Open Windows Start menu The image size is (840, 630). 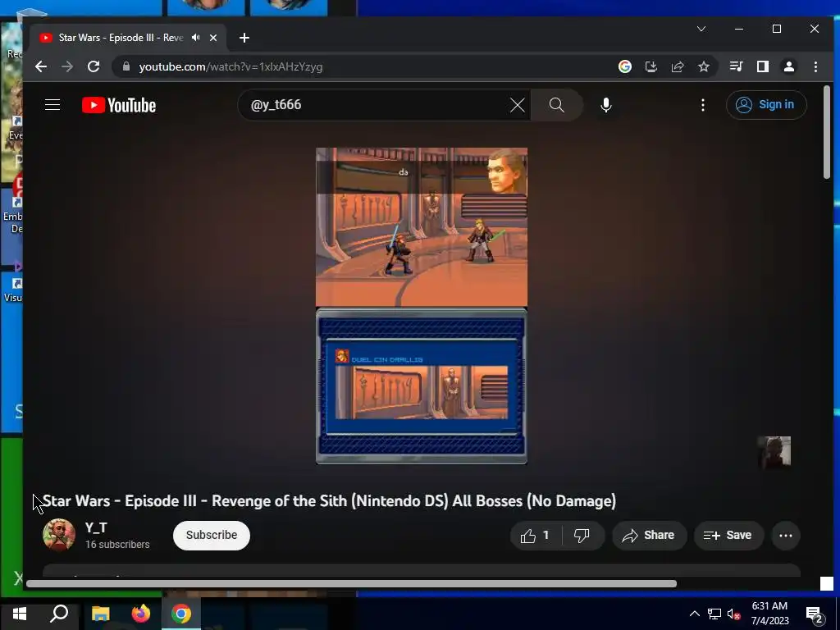(20, 614)
